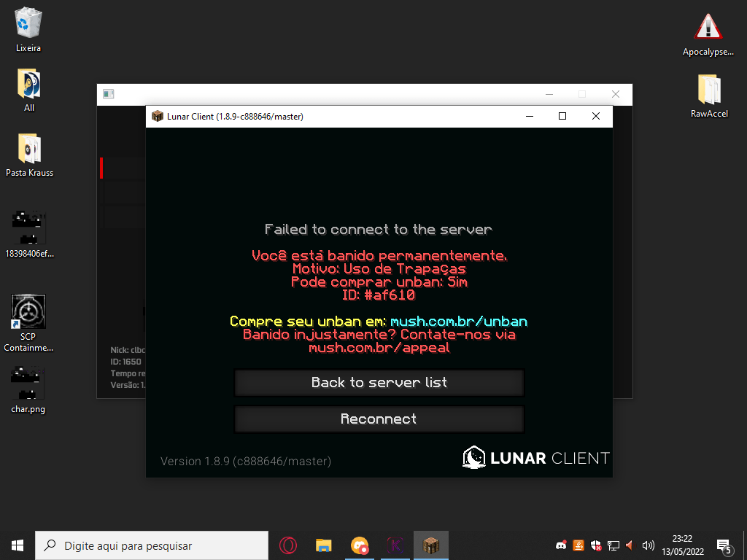Click the purple K app taskbar icon

[395, 545]
